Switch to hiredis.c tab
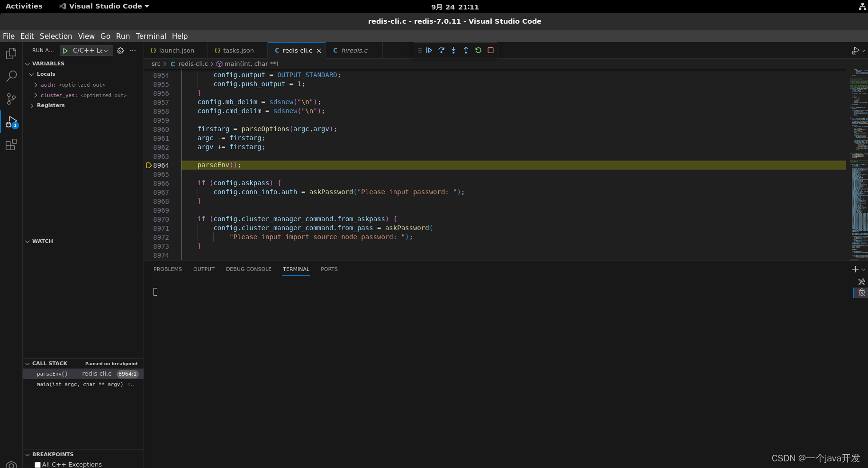The width and height of the screenshot is (868, 468). pos(354,51)
